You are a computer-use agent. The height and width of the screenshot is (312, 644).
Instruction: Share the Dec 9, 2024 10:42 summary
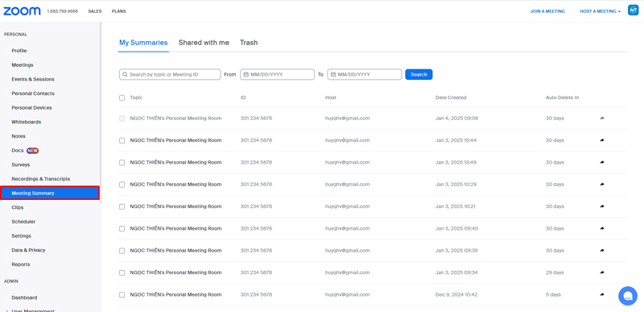point(602,294)
